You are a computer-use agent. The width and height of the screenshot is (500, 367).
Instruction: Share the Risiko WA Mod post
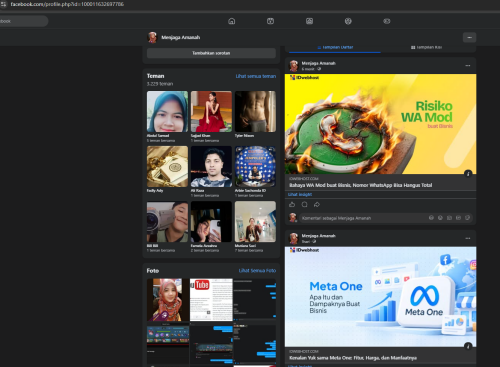tap(317, 205)
